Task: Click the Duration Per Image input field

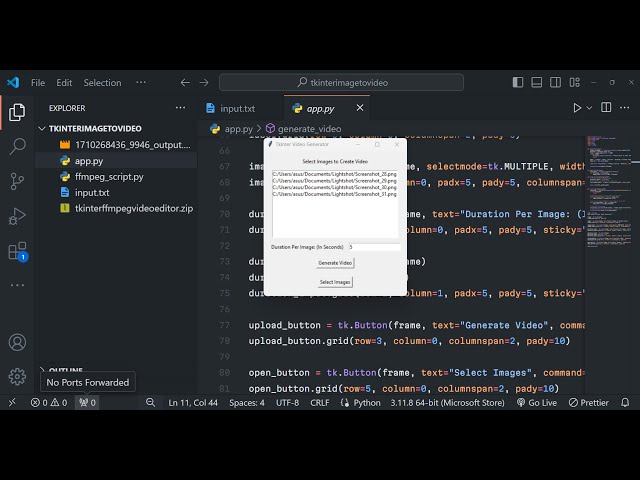Action: pyautogui.click(x=372, y=246)
